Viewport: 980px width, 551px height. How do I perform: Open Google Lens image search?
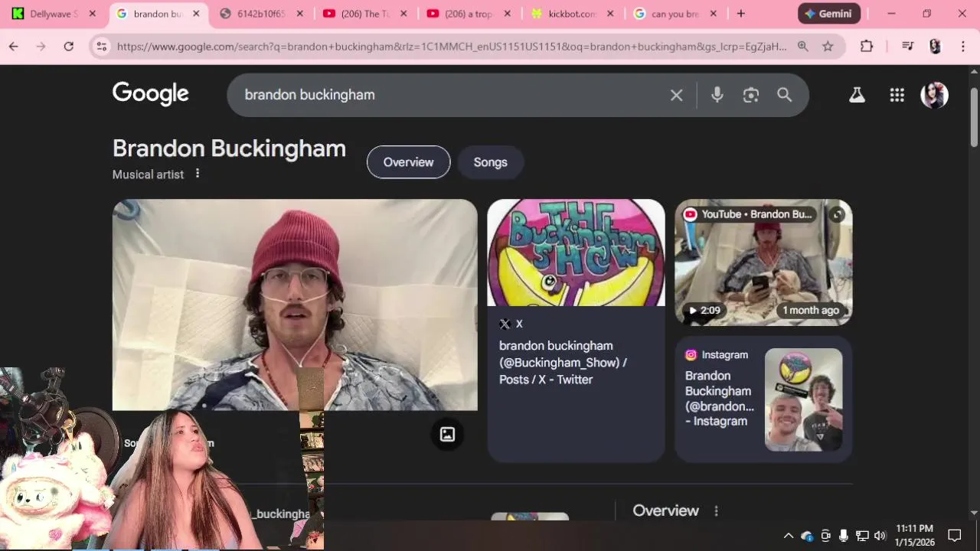[750, 95]
